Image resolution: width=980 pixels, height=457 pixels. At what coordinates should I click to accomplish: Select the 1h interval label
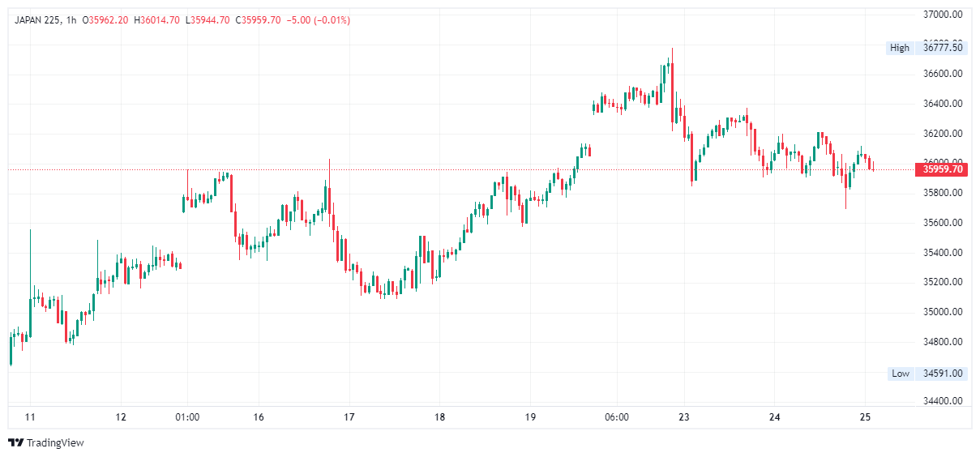(x=71, y=19)
